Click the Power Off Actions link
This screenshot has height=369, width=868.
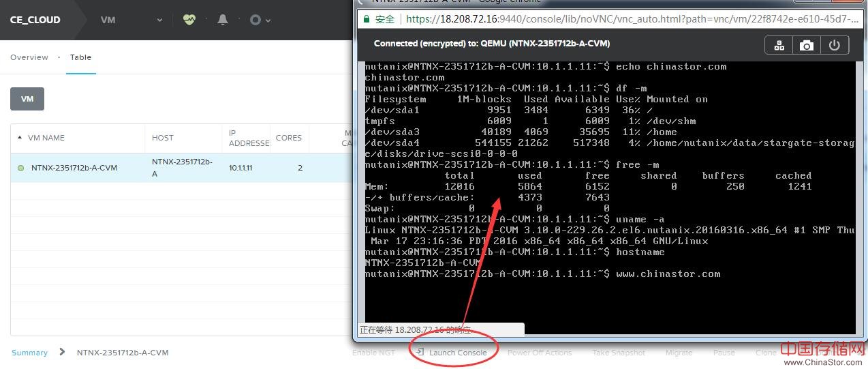pyautogui.click(x=539, y=353)
